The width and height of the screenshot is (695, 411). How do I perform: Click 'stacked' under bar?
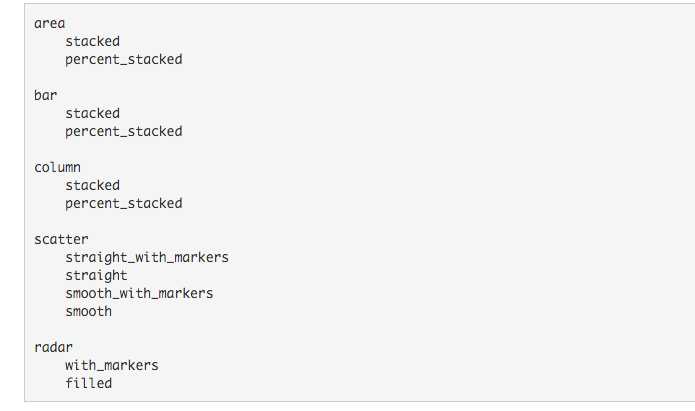point(92,113)
